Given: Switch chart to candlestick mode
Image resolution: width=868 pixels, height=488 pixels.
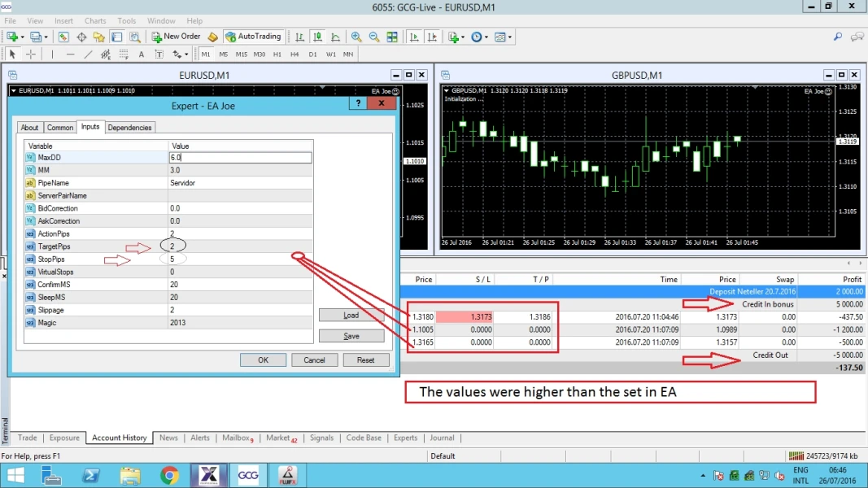Looking at the screenshot, I should click(x=316, y=37).
